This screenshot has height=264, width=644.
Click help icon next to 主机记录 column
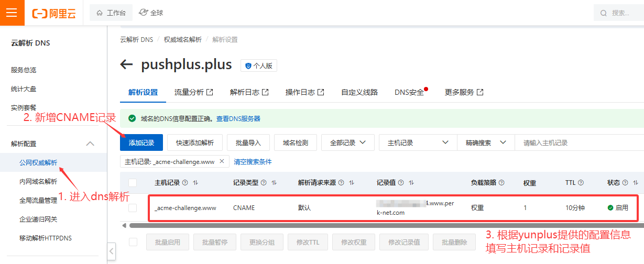click(184, 183)
